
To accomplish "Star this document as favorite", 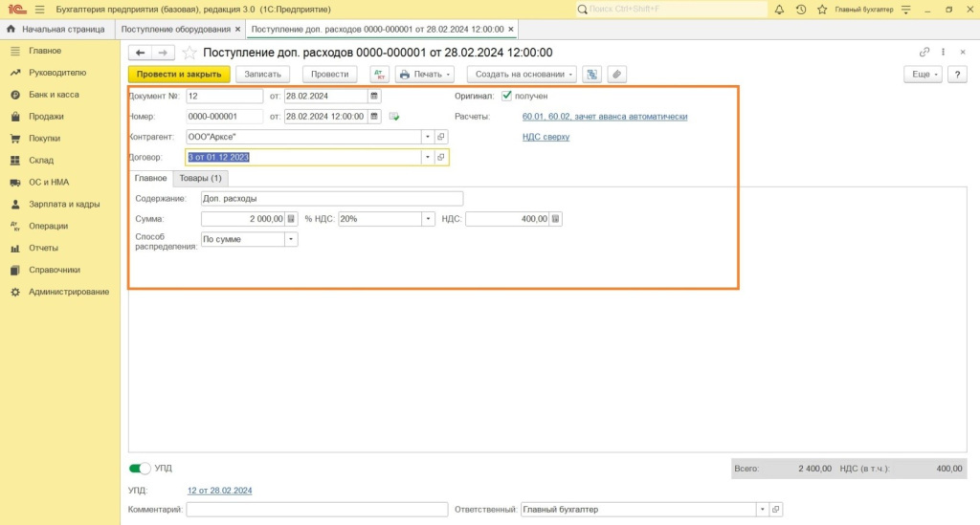I will [x=189, y=53].
